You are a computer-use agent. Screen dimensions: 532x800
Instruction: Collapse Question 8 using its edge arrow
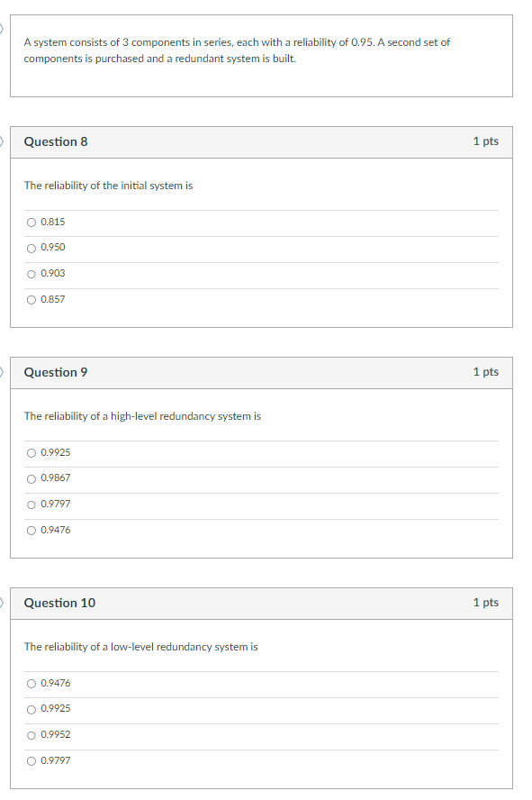tap(2, 141)
